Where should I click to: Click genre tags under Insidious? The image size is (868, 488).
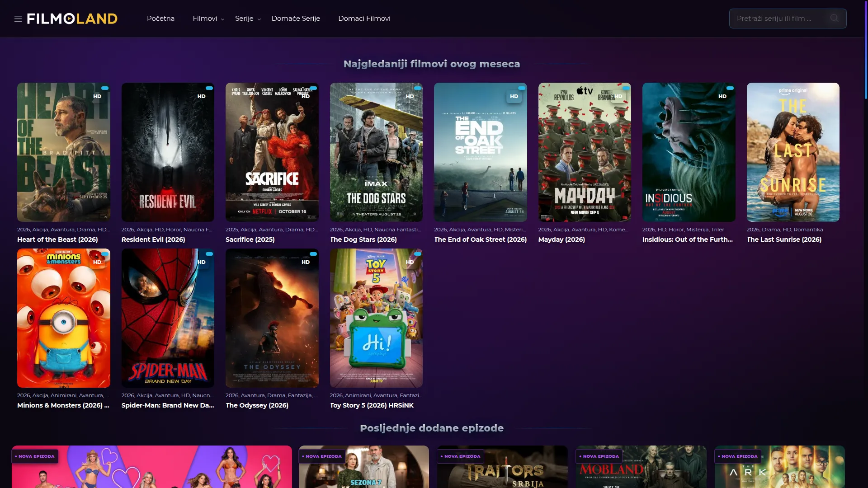coord(683,230)
